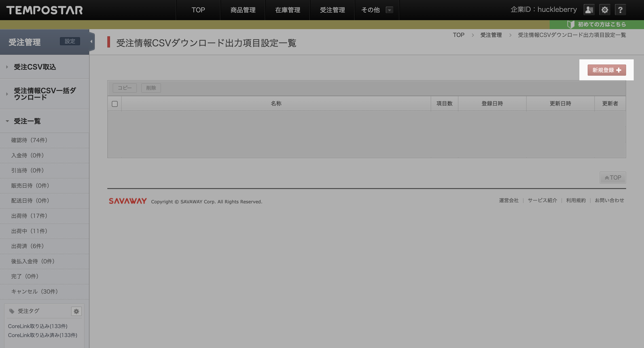Image resolution: width=644 pixels, height=348 pixels.
Task: Click the help question mark icon
Action: coord(620,10)
